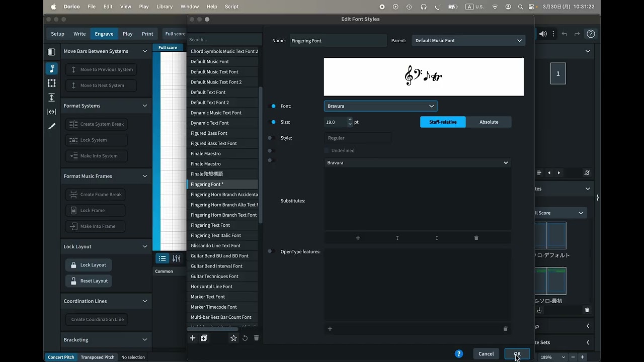Undo with the left curved arrow
644x362 pixels.
tap(565, 34)
